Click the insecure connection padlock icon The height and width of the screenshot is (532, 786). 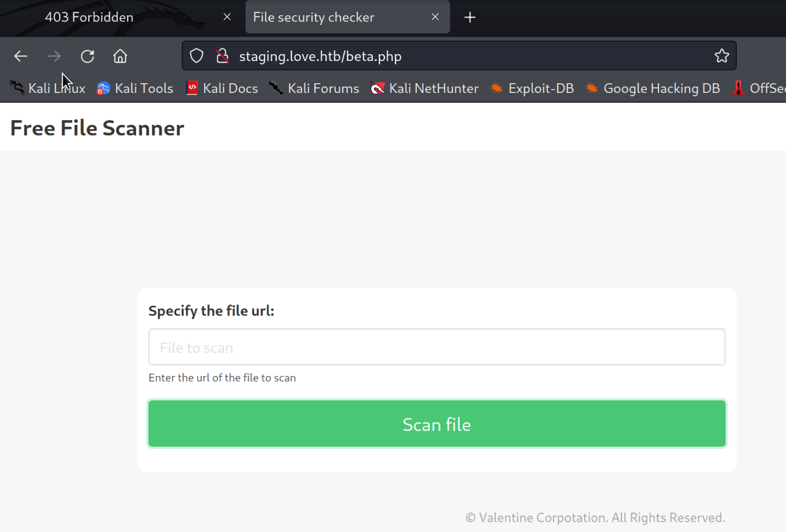pos(222,56)
